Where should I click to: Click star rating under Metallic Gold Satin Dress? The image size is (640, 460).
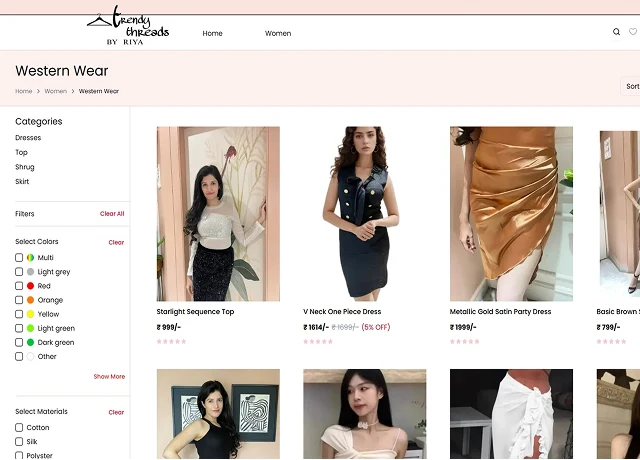click(x=465, y=342)
